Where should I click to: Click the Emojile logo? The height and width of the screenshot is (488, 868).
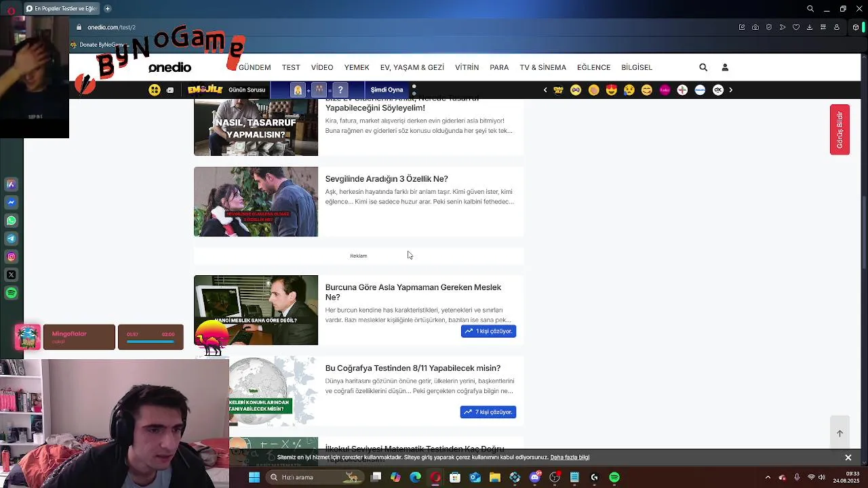coord(205,89)
